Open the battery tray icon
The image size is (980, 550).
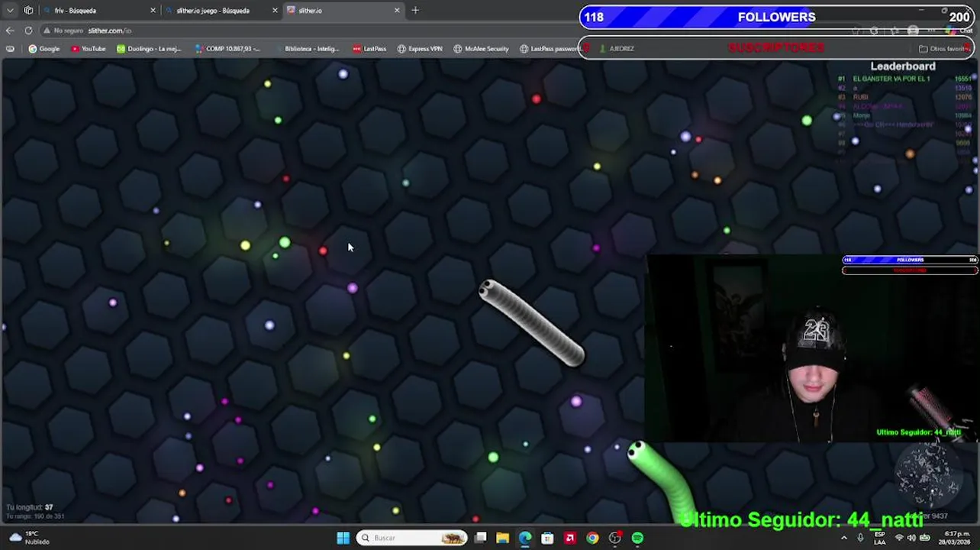click(x=925, y=538)
